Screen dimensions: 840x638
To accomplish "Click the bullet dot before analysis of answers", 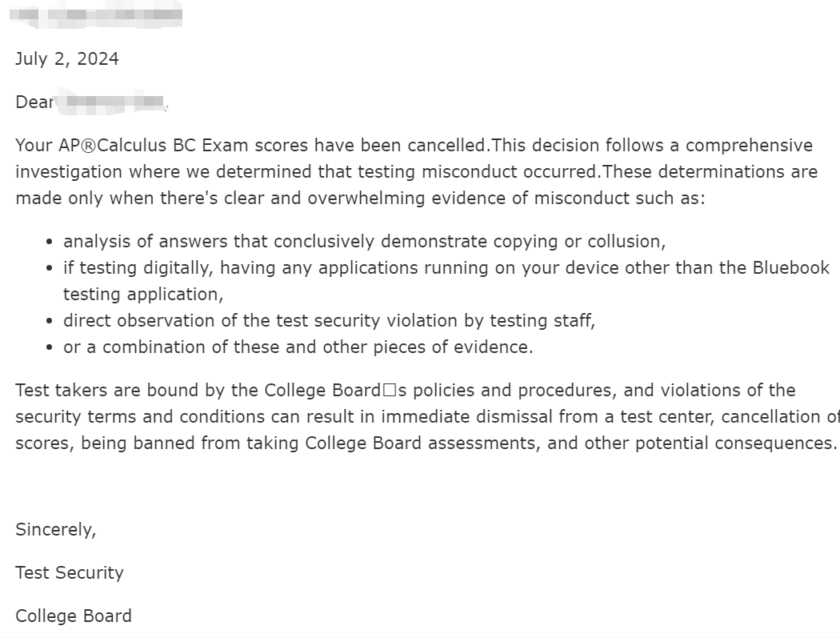I will [x=50, y=242].
